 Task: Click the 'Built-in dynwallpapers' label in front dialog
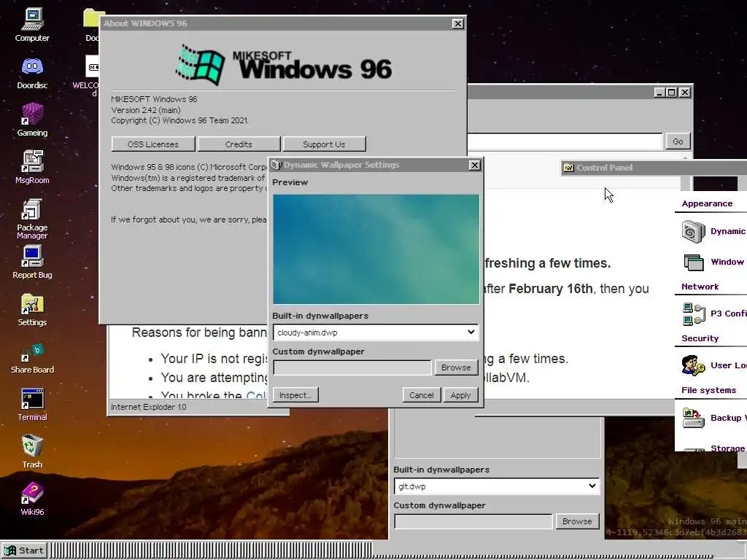tap(320, 316)
